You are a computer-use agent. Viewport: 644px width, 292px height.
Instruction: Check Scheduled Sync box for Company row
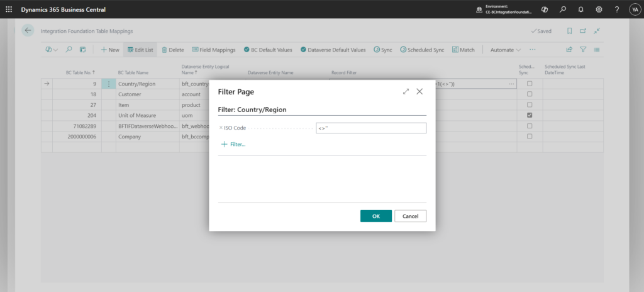click(530, 136)
